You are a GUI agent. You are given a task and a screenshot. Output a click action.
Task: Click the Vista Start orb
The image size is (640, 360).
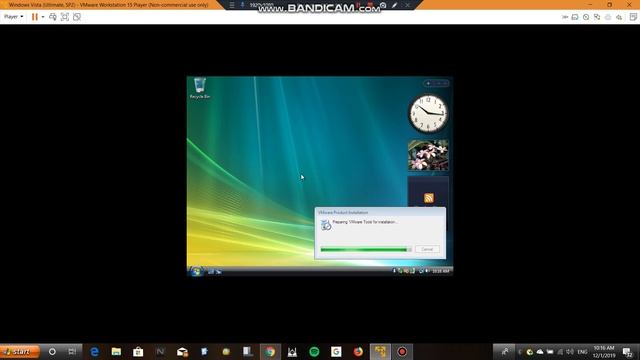pyautogui.click(x=196, y=271)
